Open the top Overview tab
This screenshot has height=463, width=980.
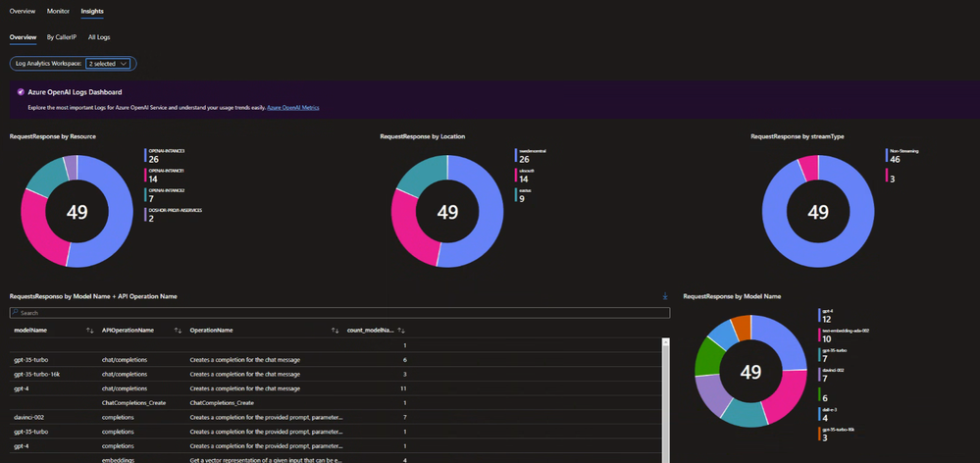tap(23, 11)
